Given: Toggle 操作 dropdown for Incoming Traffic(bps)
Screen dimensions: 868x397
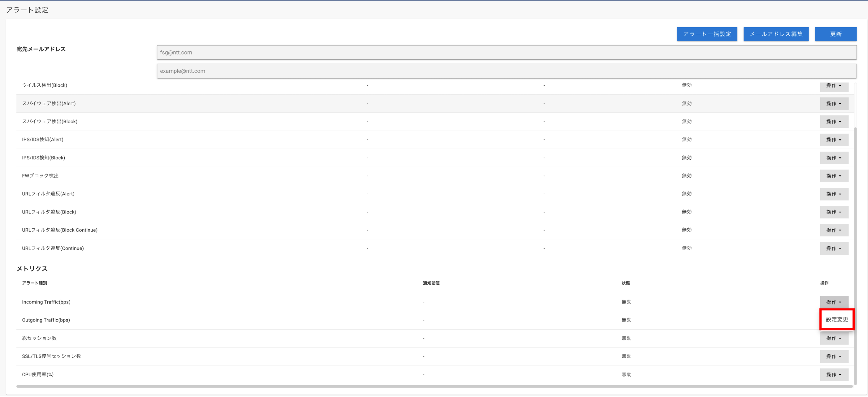Looking at the screenshot, I should click(834, 302).
